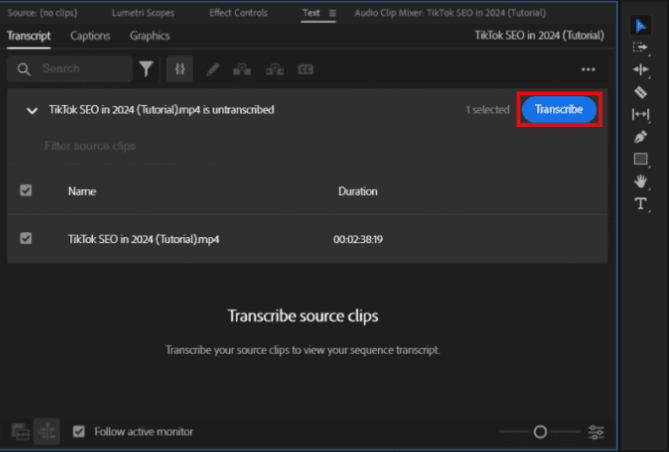Collapse the untranscribed clip section chevron

[32, 110]
